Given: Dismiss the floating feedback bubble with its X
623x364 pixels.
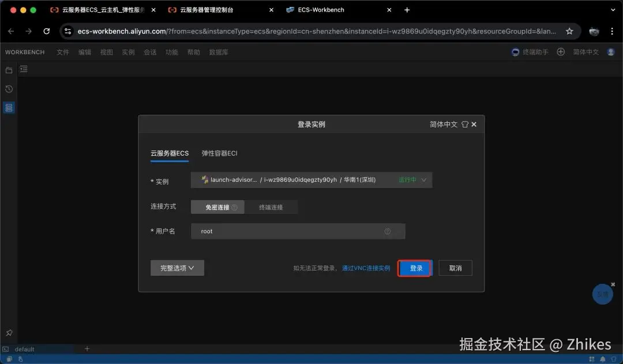Looking at the screenshot, I should click(613, 284).
